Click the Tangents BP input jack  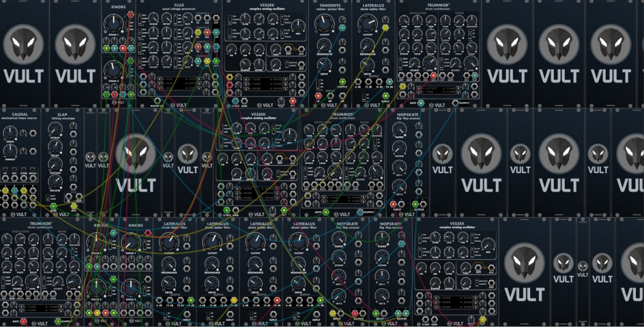pos(331,96)
